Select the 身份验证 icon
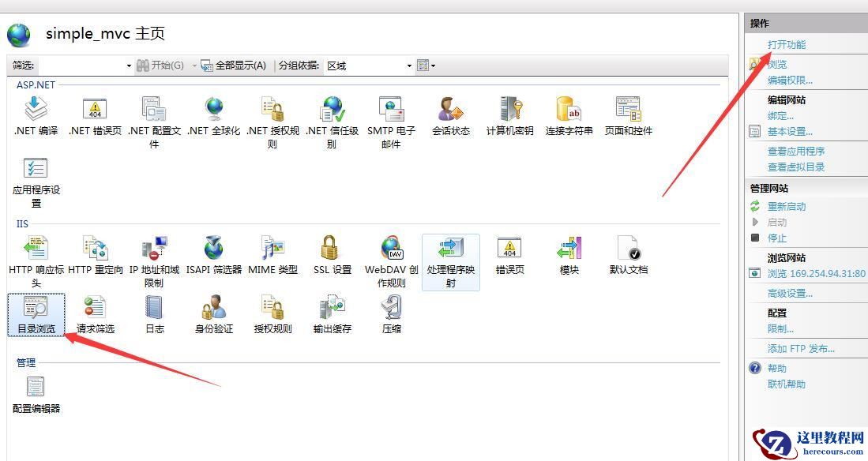868x461 pixels. tap(214, 307)
